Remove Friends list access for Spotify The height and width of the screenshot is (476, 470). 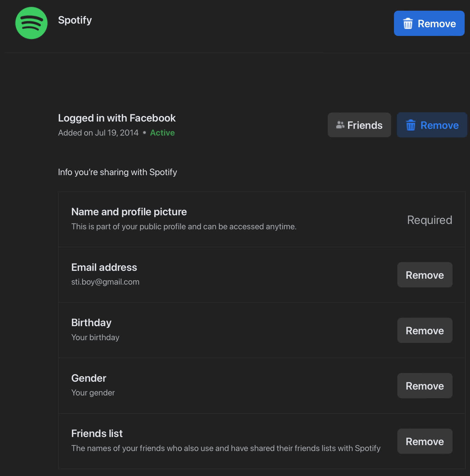pyautogui.click(x=425, y=441)
